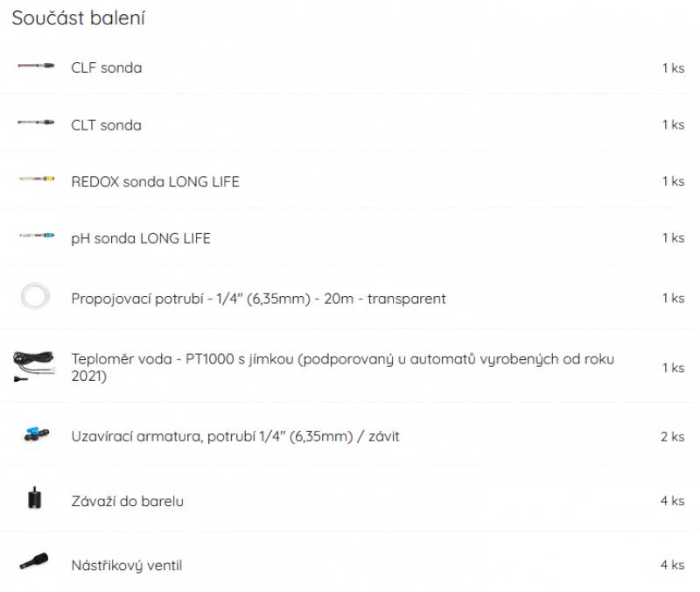Click the REDOX sonda LONG LIFE link
Image resolution: width=700 pixels, height=592 pixels.
(156, 182)
